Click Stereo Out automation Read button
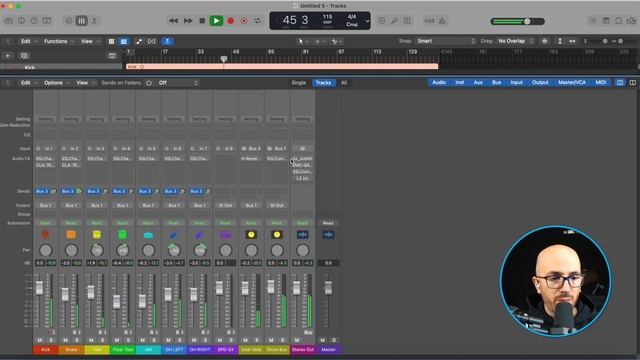 click(x=302, y=223)
